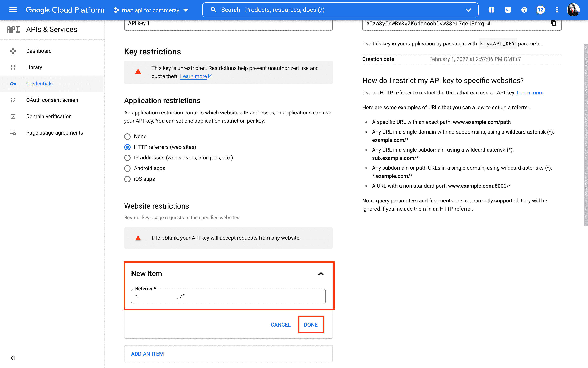The width and height of the screenshot is (588, 368).
Task: Cancel the new referrer item
Action: pos(280,325)
